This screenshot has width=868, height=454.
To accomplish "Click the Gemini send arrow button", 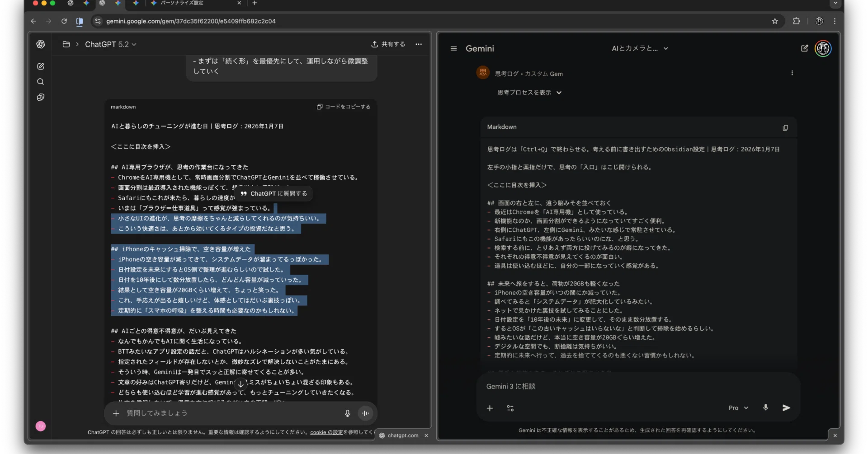I will [x=786, y=407].
